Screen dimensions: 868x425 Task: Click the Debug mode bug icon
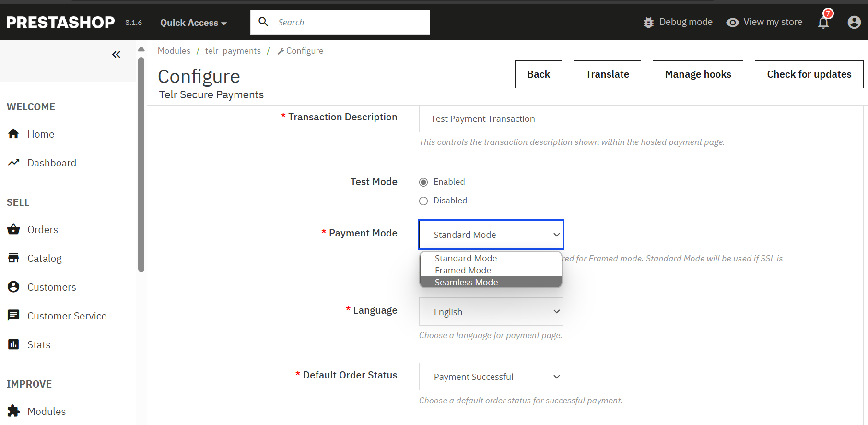(648, 23)
